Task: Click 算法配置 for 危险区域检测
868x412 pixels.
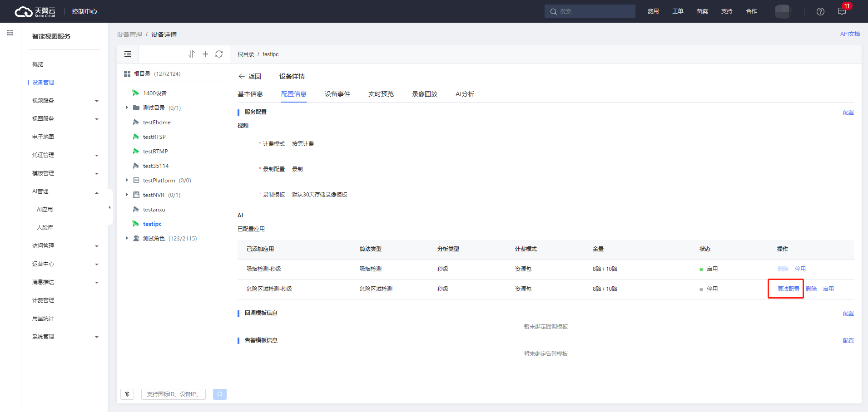Action: click(789, 289)
